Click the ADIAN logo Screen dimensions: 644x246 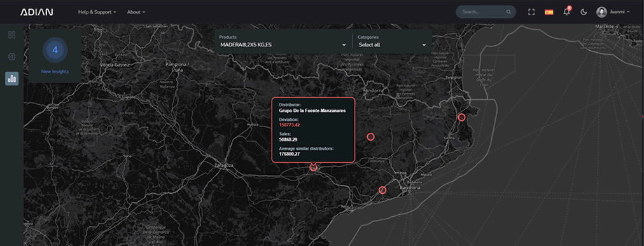pos(36,12)
